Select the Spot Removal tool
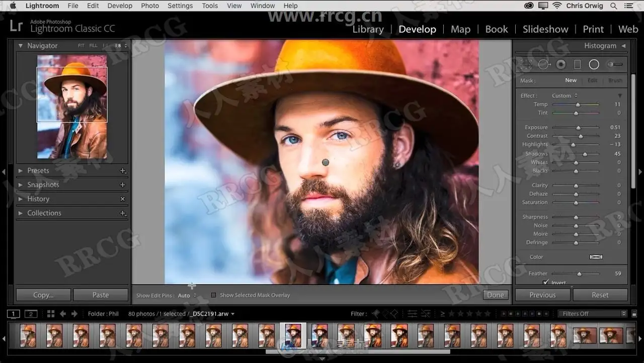Viewport: 644px width, 363px height. click(544, 64)
